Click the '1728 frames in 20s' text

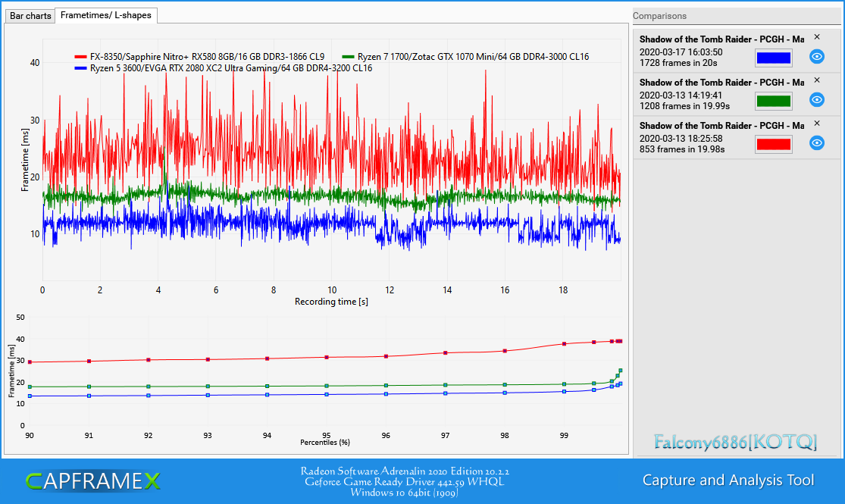click(x=678, y=63)
